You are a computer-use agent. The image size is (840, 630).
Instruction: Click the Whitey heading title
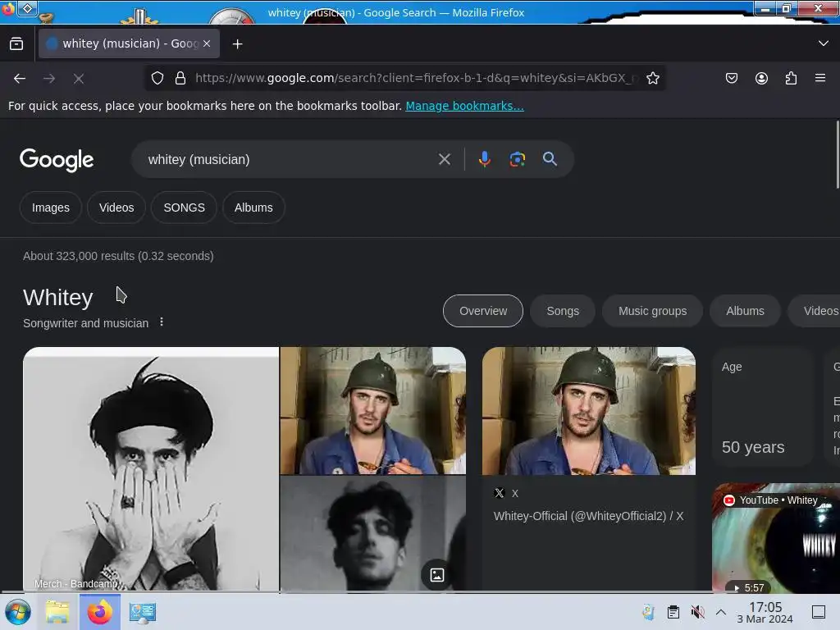click(x=58, y=297)
